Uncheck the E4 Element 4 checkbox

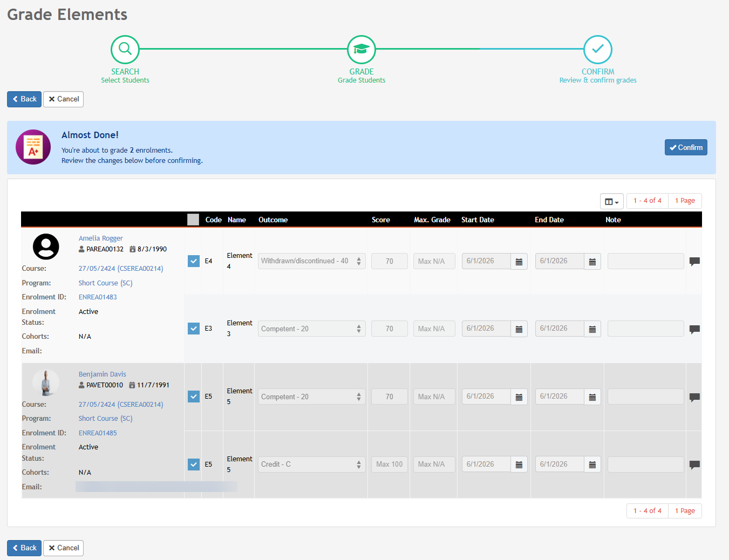(x=194, y=261)
